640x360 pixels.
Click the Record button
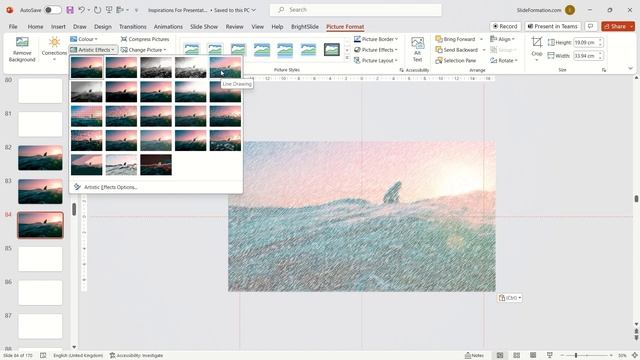tap(505, 26)
